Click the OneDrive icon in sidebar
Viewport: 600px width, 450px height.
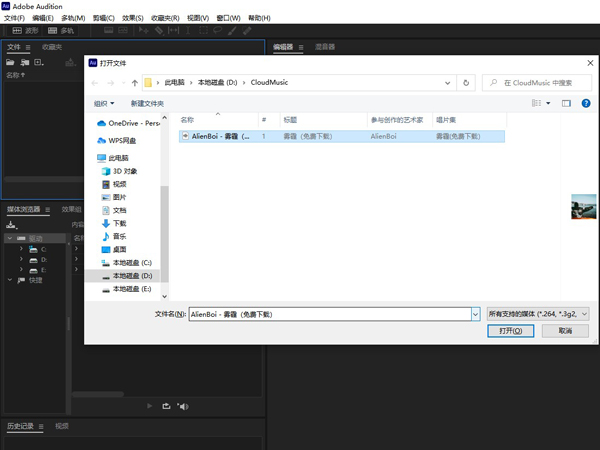[x=101, y=124]
